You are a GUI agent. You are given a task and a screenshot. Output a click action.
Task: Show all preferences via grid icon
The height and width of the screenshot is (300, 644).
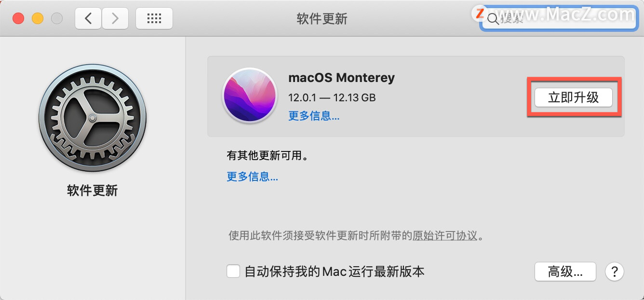[x=154, y=19]
